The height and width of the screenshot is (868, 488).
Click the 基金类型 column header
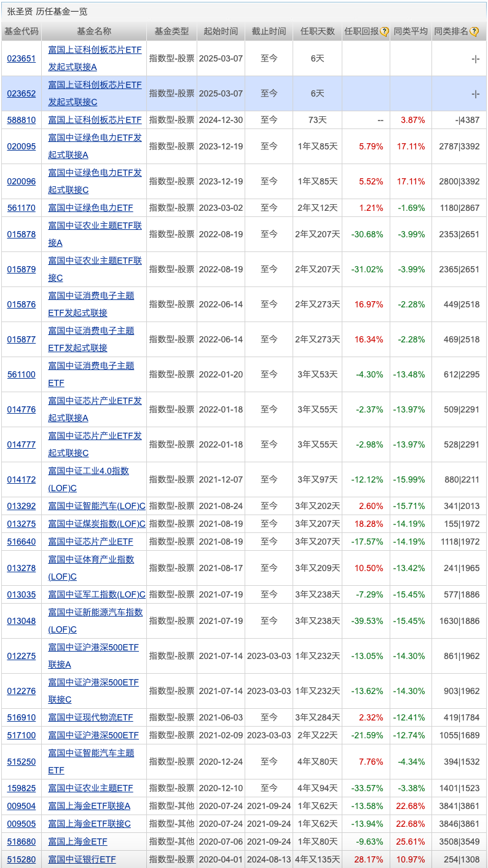(171, 31)
